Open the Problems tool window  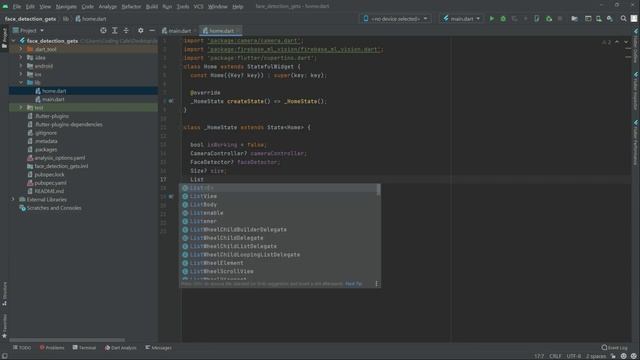[52, 348]
